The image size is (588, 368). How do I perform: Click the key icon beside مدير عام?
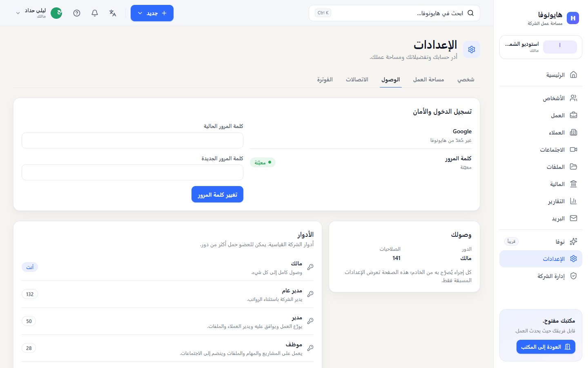click(x=310, y=294)
